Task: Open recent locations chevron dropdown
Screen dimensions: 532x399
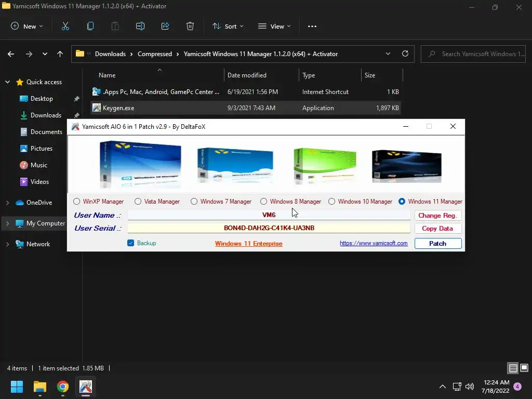Action: pos(45,54)
